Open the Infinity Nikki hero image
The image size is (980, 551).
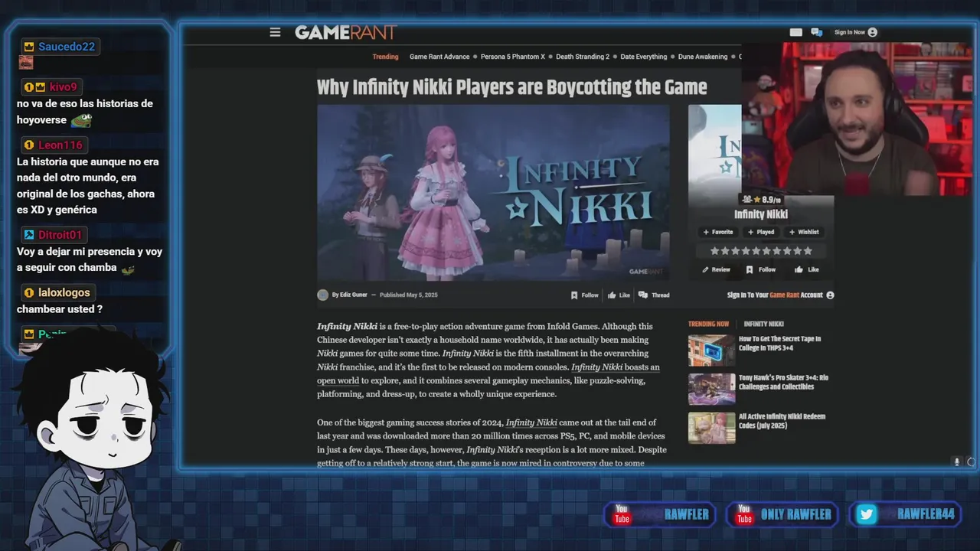click(493, 193)
